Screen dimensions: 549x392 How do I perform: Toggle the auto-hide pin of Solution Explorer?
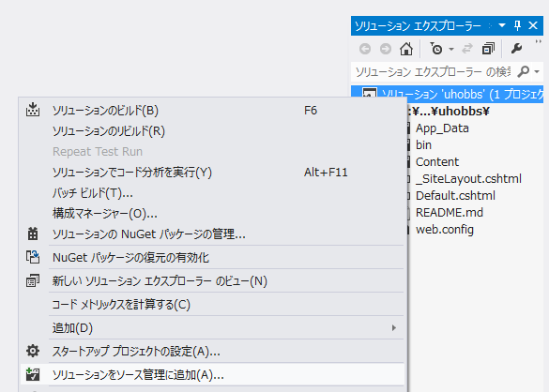pyautogui.click(x=517, y=25)
